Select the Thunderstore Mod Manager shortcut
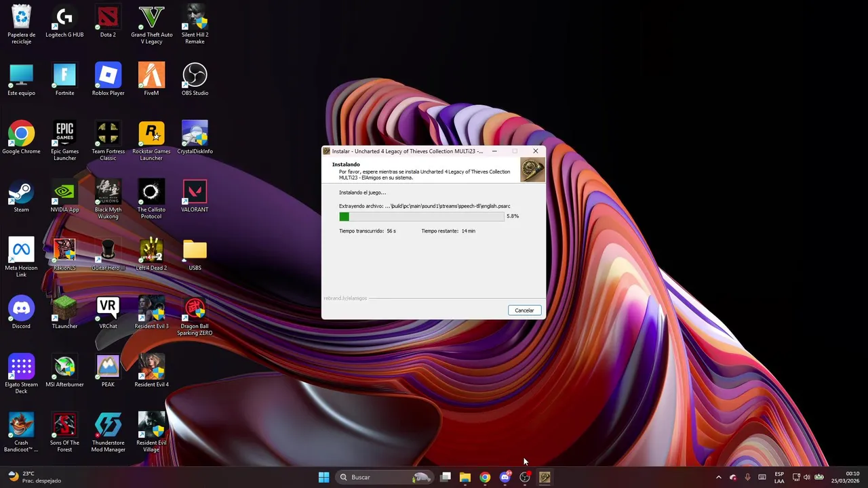The height and width of the screenshot is (488, 868). coord(108,432)
